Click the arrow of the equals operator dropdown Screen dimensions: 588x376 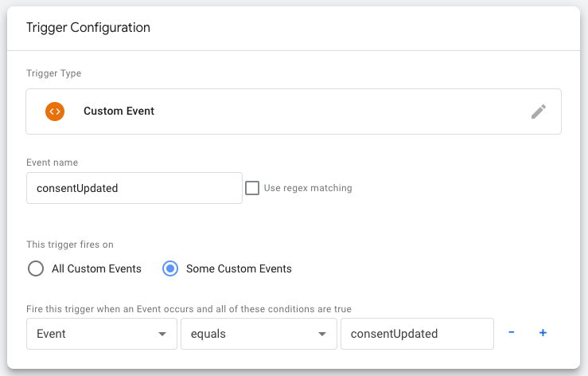[x=322, y=334]
